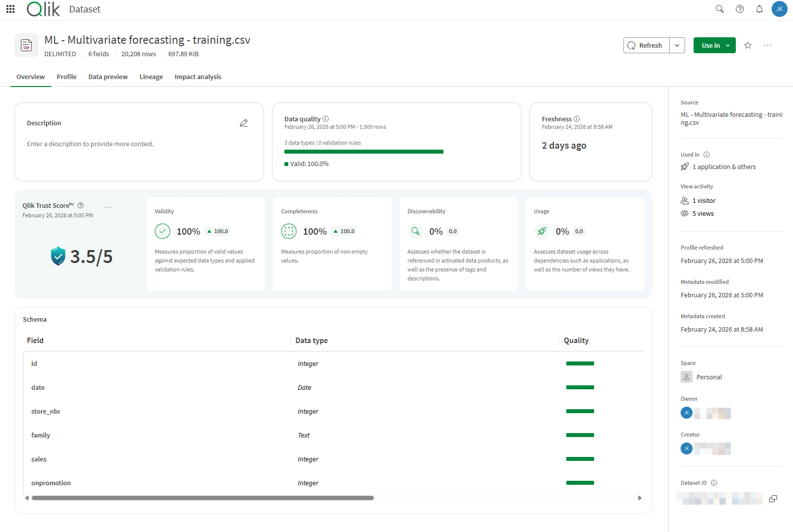Show info about Data quality

(326, 119)
